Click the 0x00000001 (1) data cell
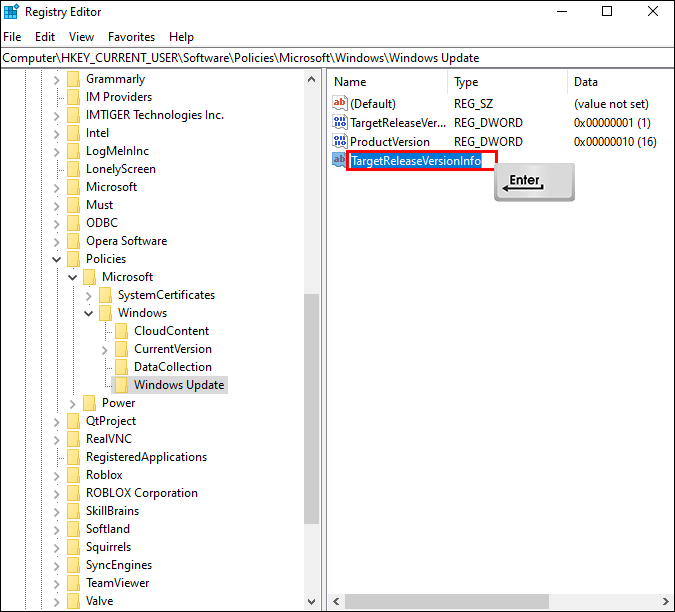The height and width of the screenshot is (612, 675). click(x=612, y=123)
